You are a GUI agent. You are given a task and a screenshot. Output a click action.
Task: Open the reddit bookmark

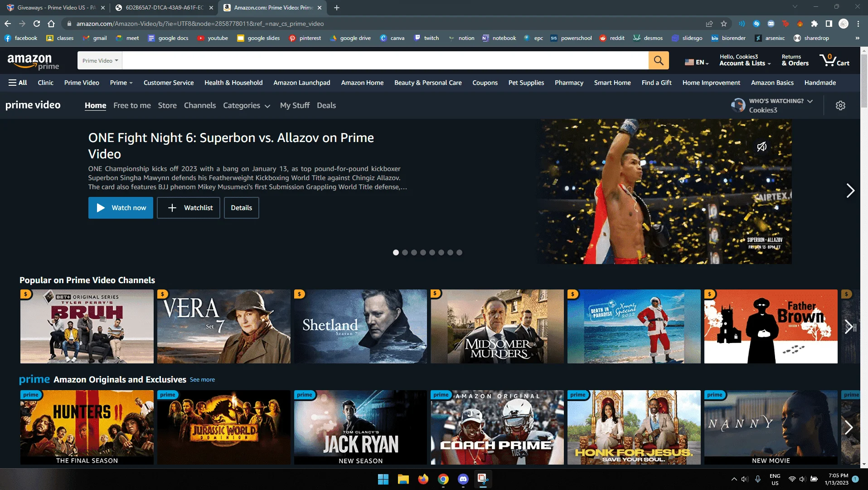[612, 38]
